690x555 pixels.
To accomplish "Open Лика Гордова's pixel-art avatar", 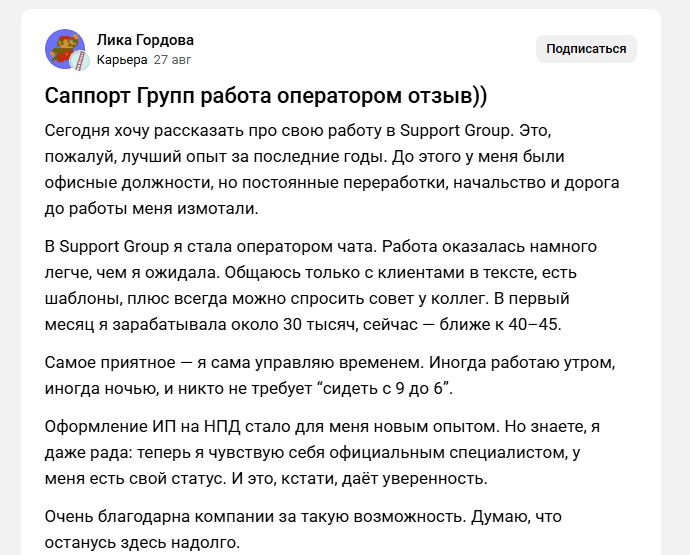I will pyautogui.click(x=65, y=49).
